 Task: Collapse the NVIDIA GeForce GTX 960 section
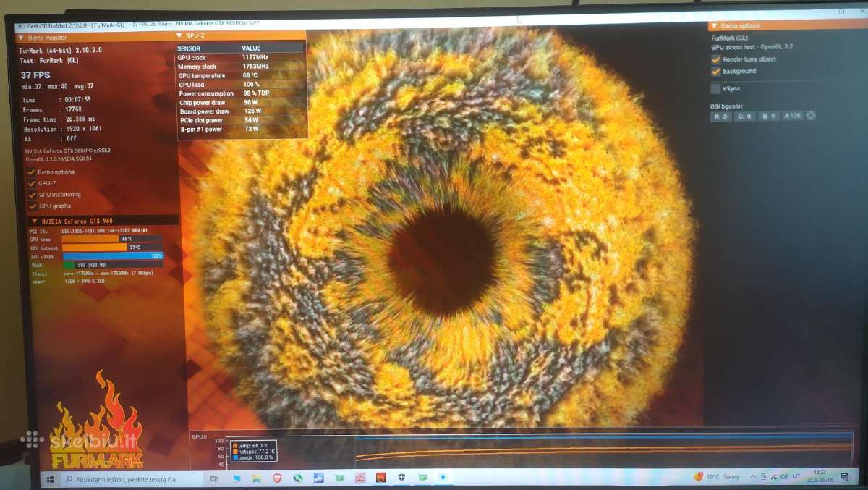click(34, 220)
